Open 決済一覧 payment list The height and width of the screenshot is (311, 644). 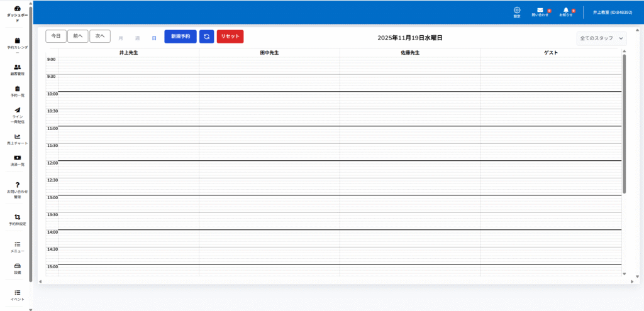(x=18, y=158)
